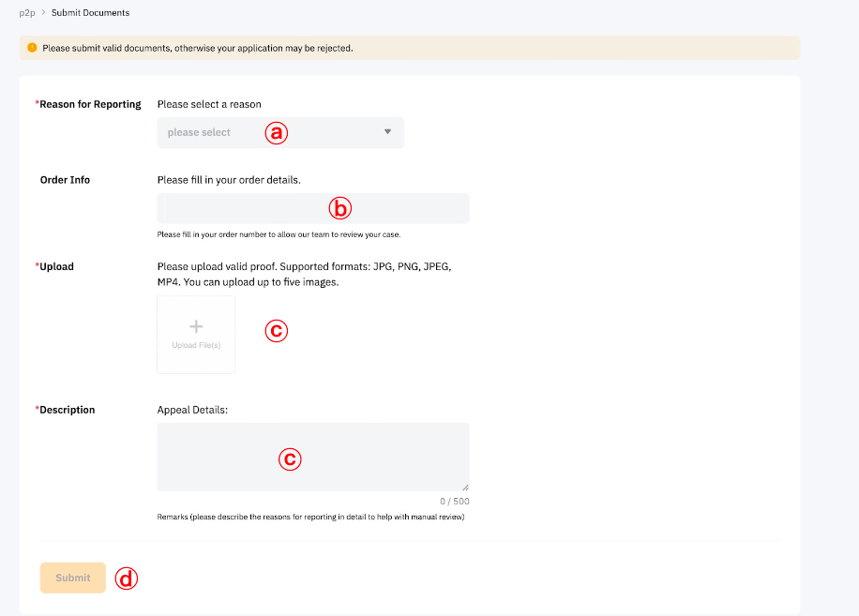Click the '0 / 500' character counter
859x616 pixels.
454,502
